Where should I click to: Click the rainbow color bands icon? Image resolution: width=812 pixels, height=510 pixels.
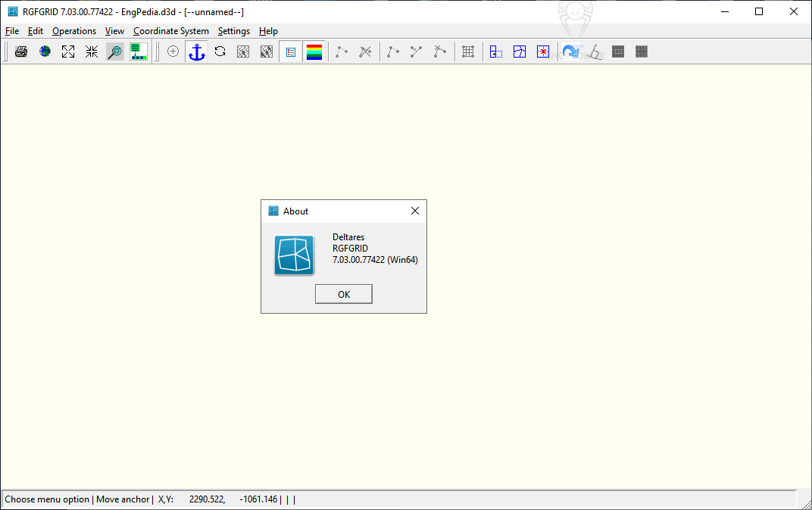click(x=314, y=52)
